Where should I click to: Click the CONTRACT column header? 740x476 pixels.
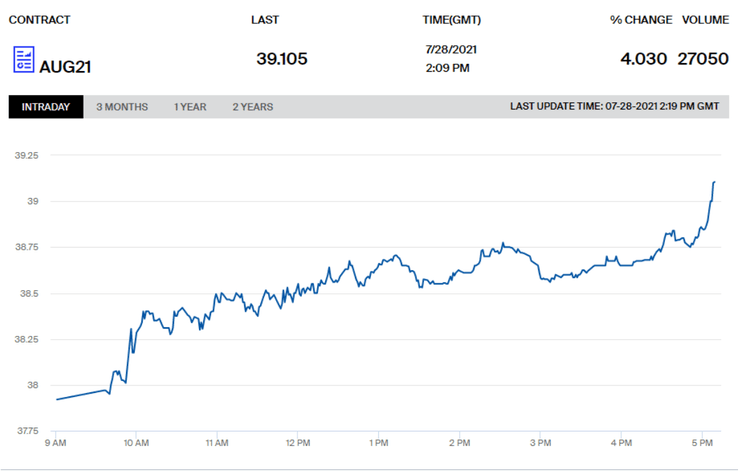39,20
